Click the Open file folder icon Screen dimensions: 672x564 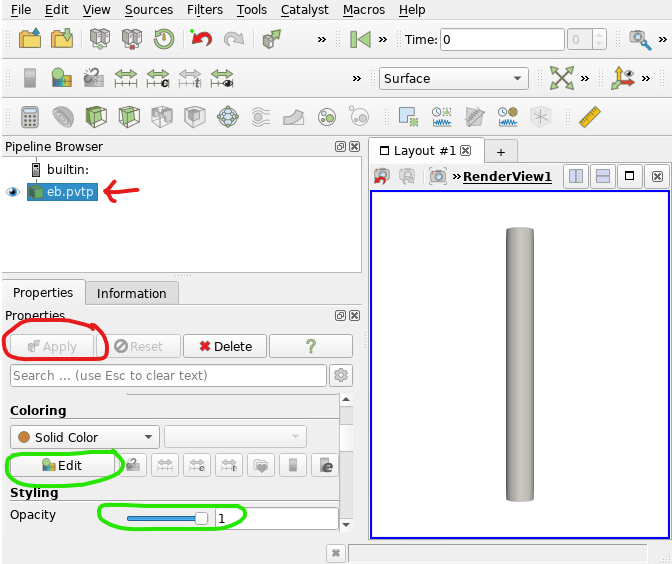(30, 39)
